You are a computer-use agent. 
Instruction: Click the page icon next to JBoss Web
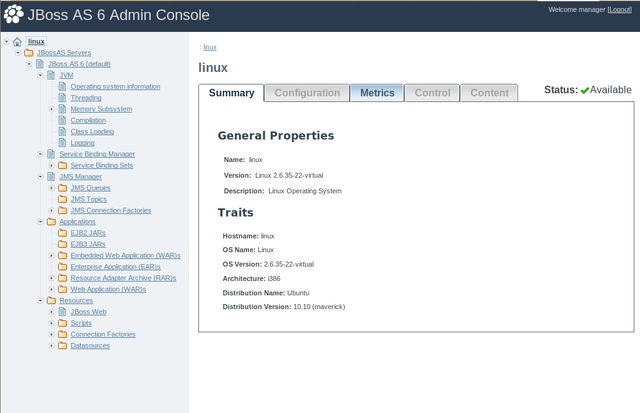click(62, 312)
